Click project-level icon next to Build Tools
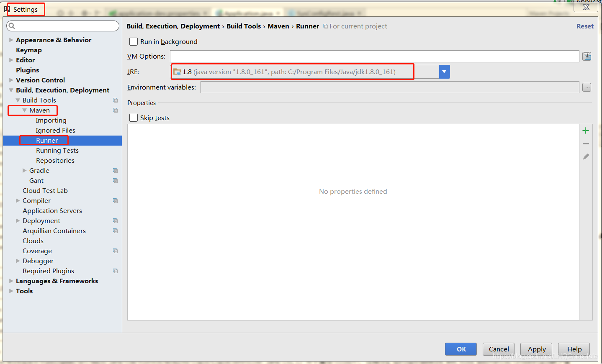This screenshot has height=364, width=602. [x=115, y=100]
